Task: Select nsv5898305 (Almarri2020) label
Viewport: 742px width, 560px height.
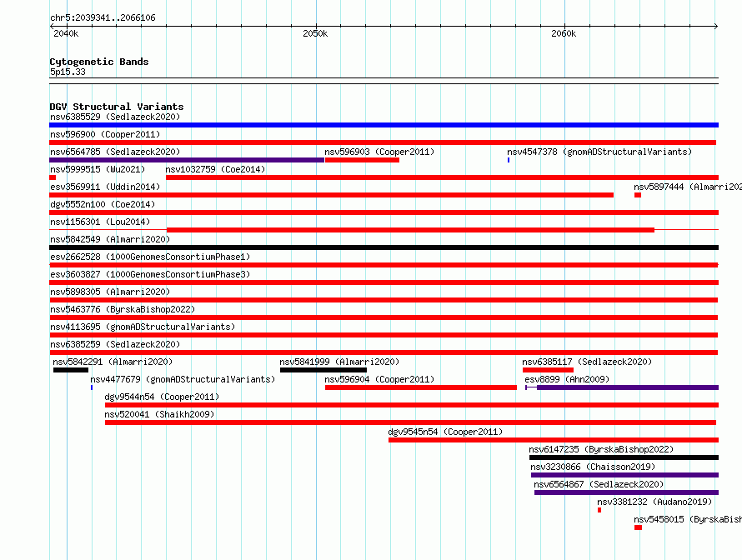Action: click(x=110, y=292)
